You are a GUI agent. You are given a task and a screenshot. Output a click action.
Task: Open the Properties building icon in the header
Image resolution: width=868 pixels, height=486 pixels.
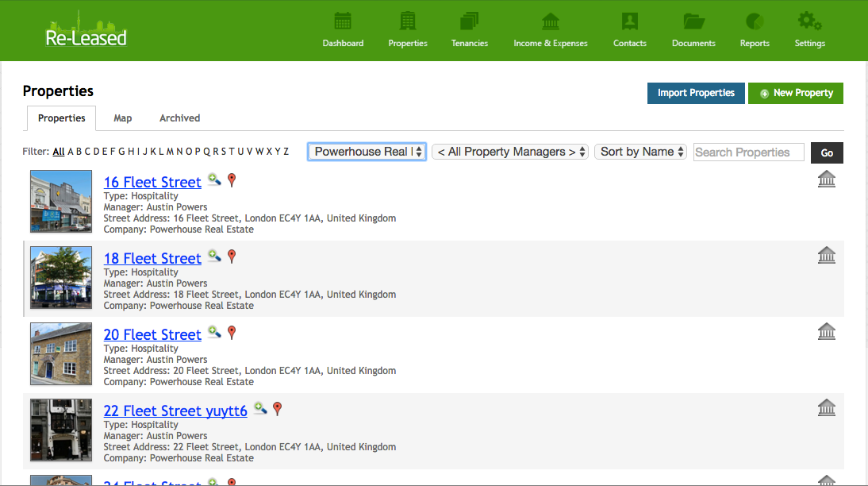(408, 21)
